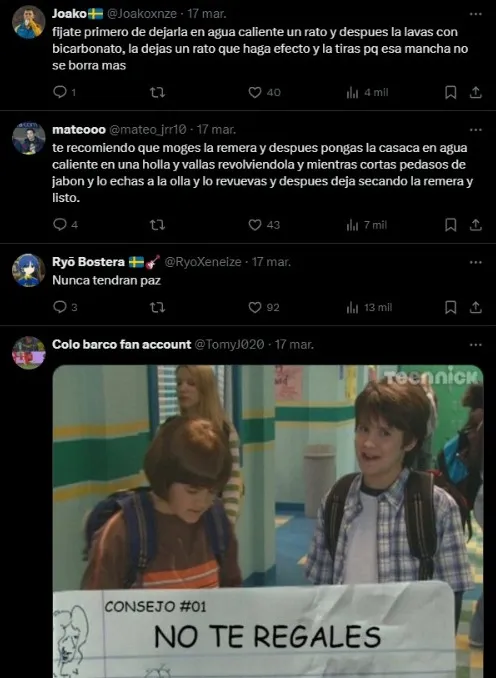Open the @mateo_jrr10 profile handle

147,129
